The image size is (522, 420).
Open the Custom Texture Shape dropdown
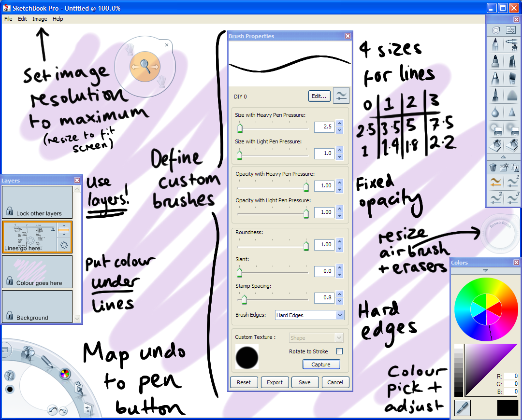(x=316, y=337)
